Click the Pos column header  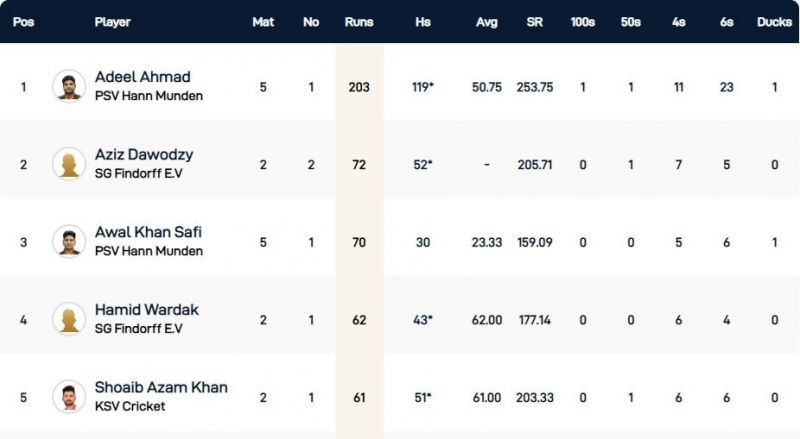pyautogui.click(x=23, y=22)
